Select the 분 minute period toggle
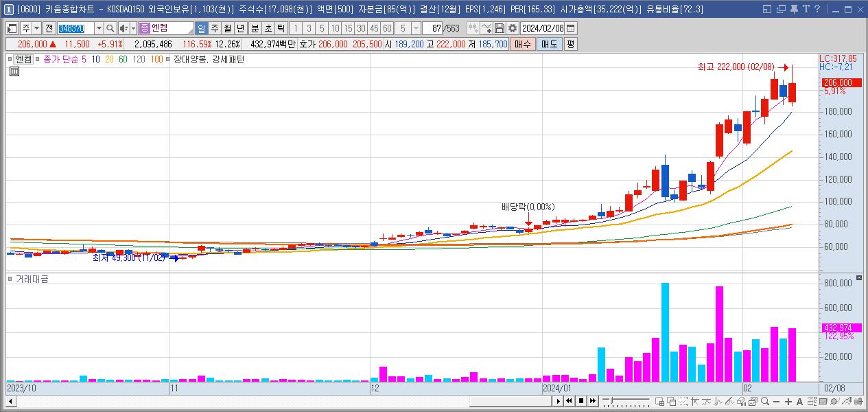This screenshot has height=412, width=868. (x=255, y=28)
